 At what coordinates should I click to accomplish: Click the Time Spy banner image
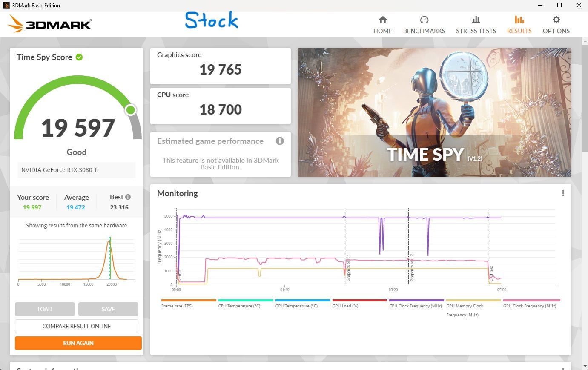[x=434, y=112]
